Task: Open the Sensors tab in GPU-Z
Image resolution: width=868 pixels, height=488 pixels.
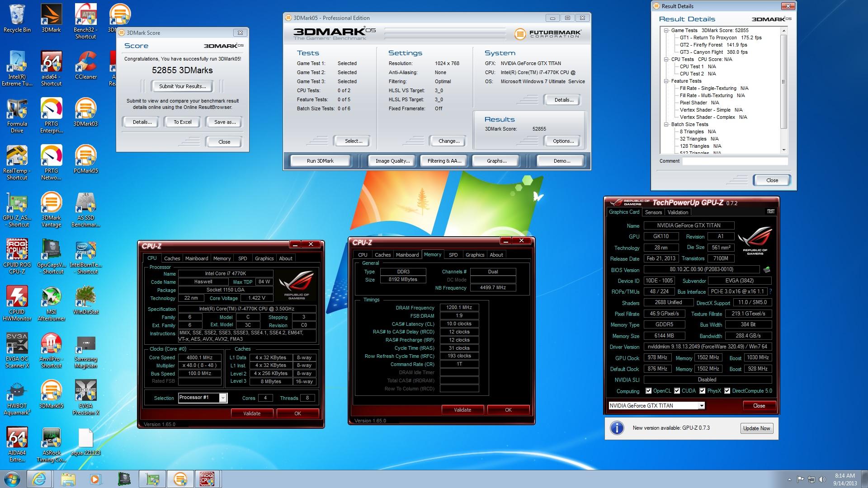Action: [x=653, y=212]
